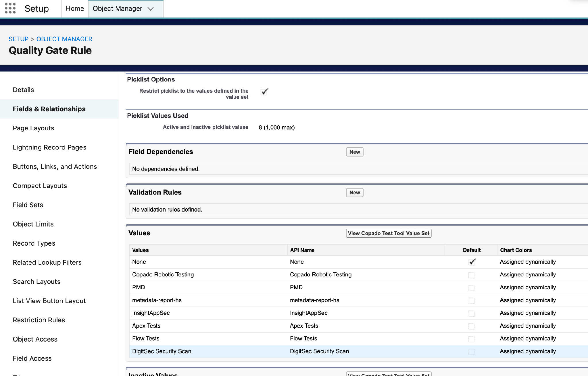Click Default checkbox for InsightAppSec row
This screenshot has height=376, width=588.
click(471, 313)
